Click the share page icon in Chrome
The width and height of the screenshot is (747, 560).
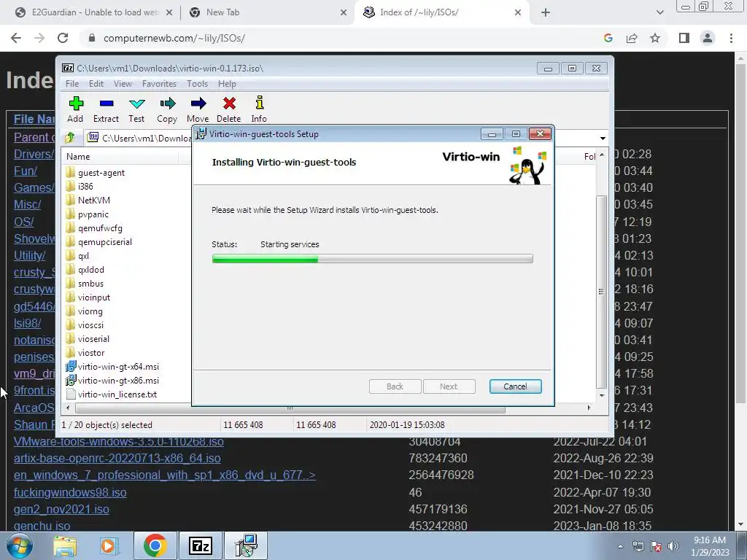pos(632,38)
